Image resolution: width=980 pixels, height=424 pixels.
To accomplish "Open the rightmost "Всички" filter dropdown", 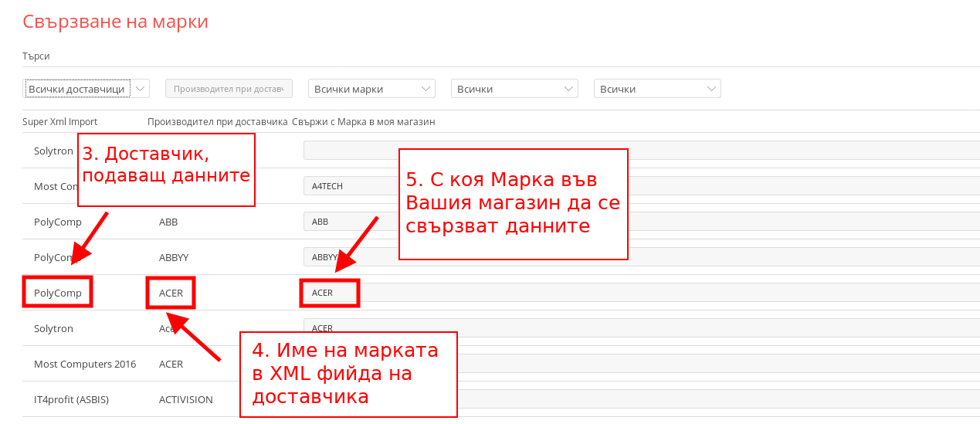I will point(657,89).
